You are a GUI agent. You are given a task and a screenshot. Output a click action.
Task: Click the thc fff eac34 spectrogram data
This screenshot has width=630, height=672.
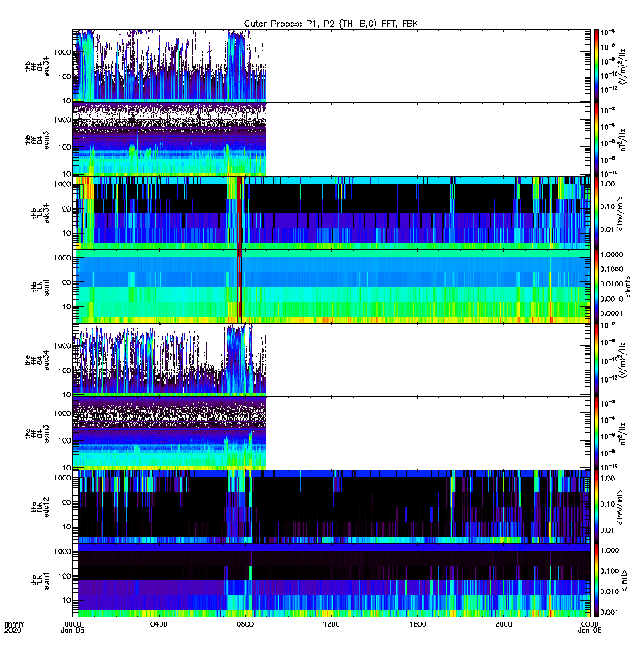point(170,360)
